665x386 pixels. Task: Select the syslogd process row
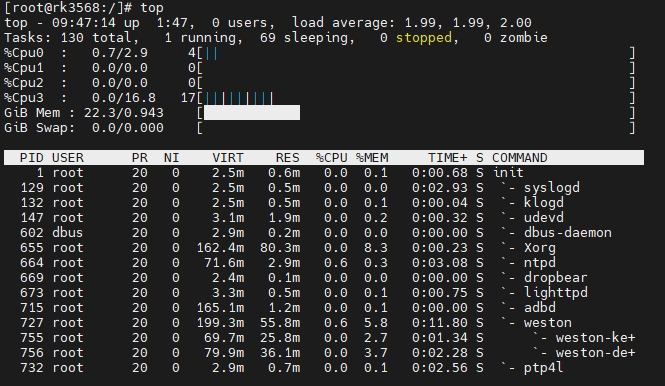click(324, 187)
